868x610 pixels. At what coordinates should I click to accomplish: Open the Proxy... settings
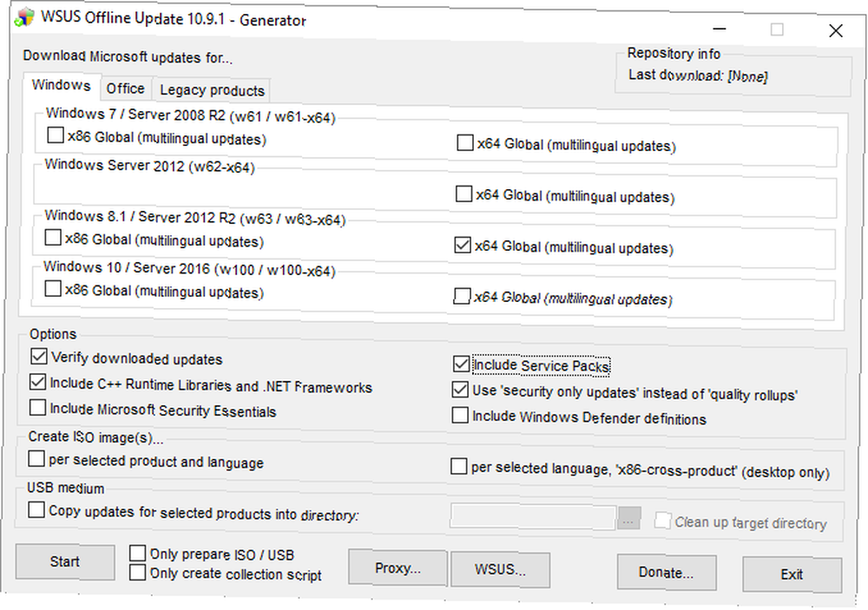pos(398,568)
